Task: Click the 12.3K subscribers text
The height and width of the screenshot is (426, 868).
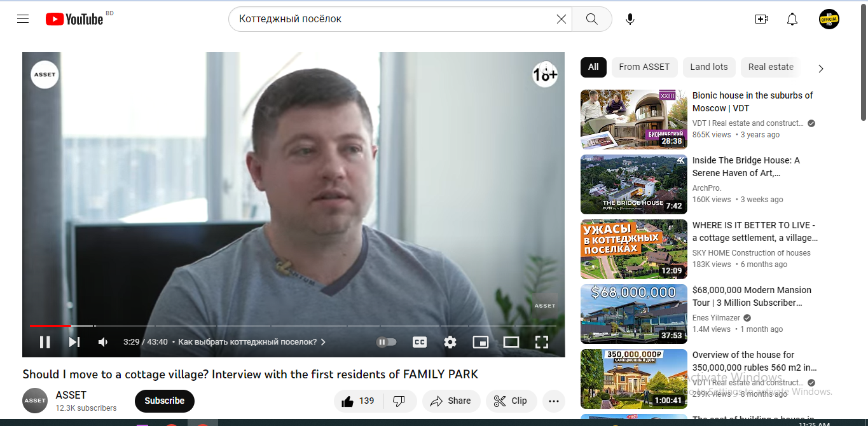Action: click(x=86, y=408)
